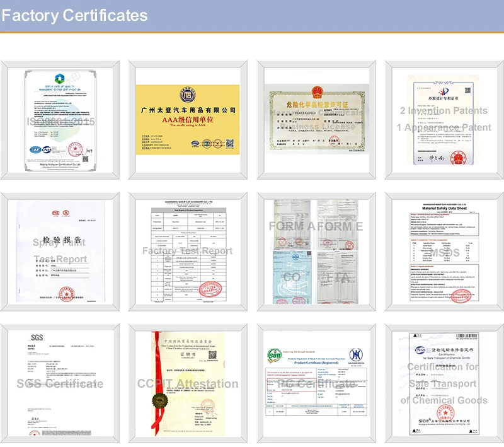Open the yellow AAA credit rating certificate

coord(188,120)
